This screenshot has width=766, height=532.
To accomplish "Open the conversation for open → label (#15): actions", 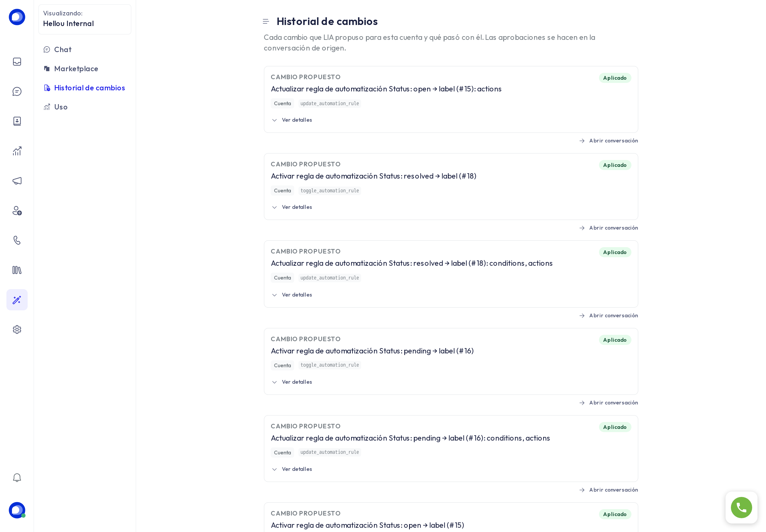I will [x=609, y=141].
